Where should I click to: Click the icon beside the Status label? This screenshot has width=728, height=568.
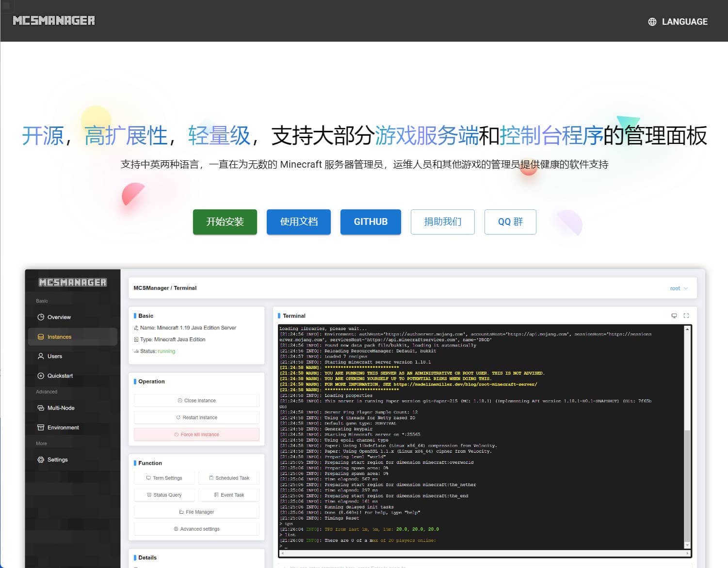click(x=136, y=351)
